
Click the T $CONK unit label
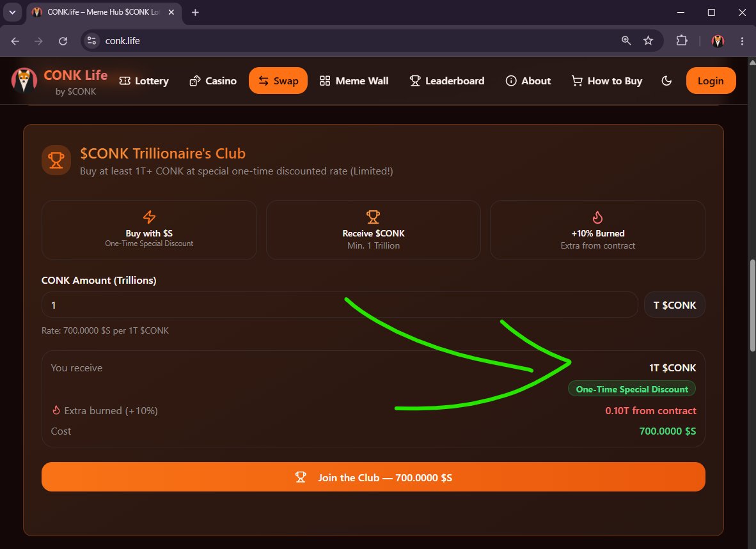coord(675,305)
